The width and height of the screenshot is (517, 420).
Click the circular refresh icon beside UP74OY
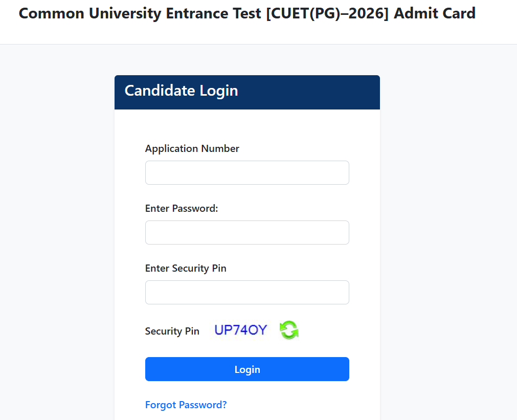click(289, 330)
